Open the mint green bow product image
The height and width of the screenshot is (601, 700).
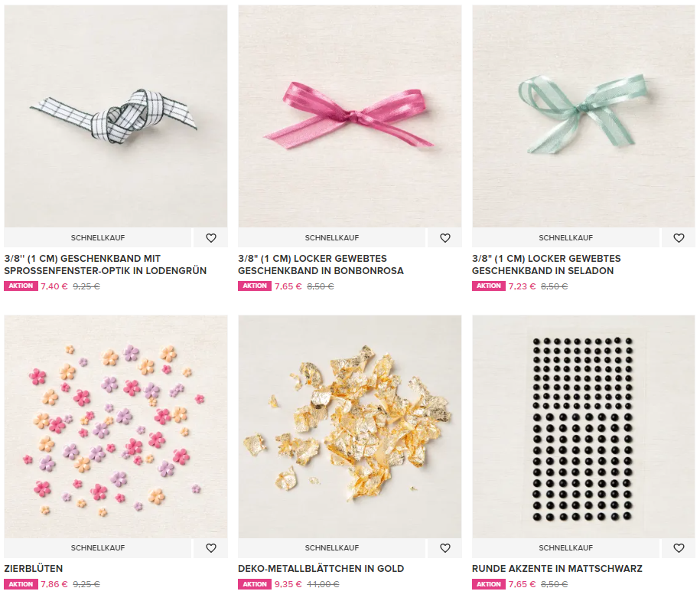(584, 116)
